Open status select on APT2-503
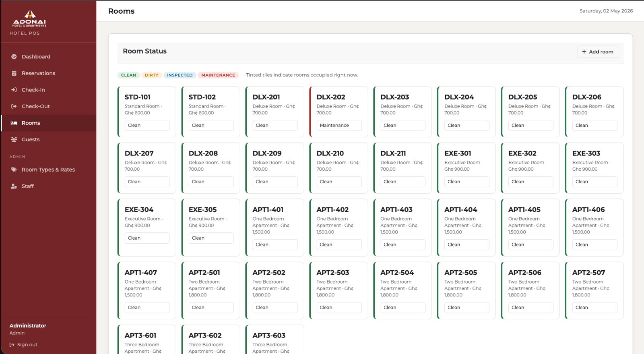Viewport: 644px width, 354px height. coord(339,307)
